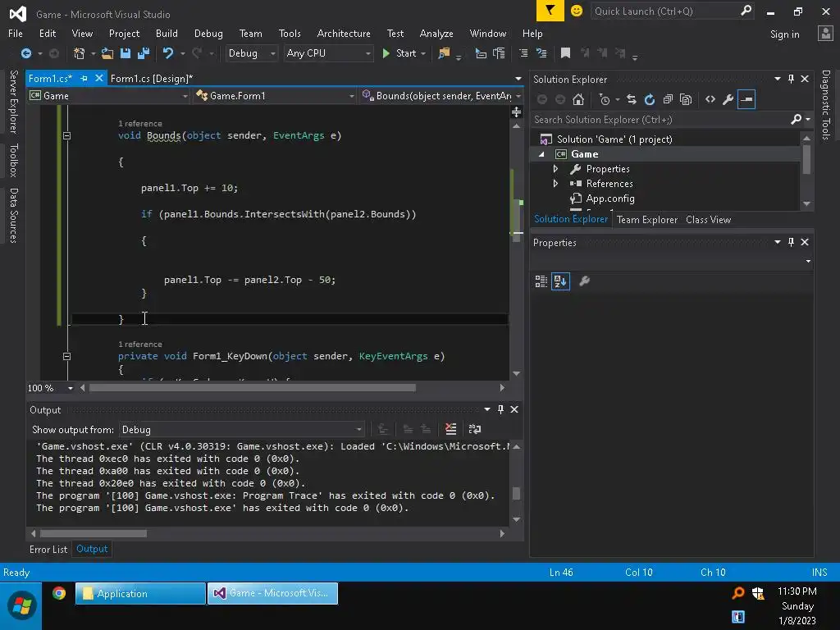
Task: Click the Find in Files toolbar icon
Action: tap(444, 53)
